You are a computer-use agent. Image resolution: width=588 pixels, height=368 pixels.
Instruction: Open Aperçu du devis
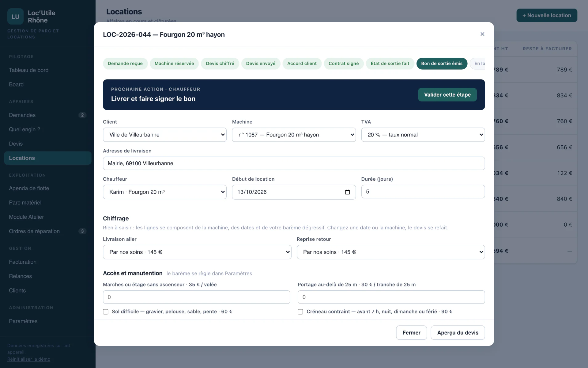[458, 333]
